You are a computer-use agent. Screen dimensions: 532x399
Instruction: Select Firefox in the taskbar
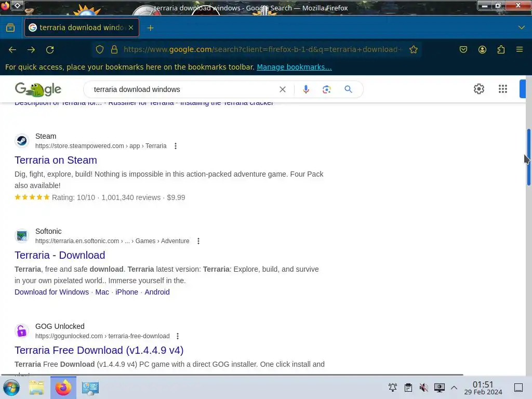click(63, 388)
